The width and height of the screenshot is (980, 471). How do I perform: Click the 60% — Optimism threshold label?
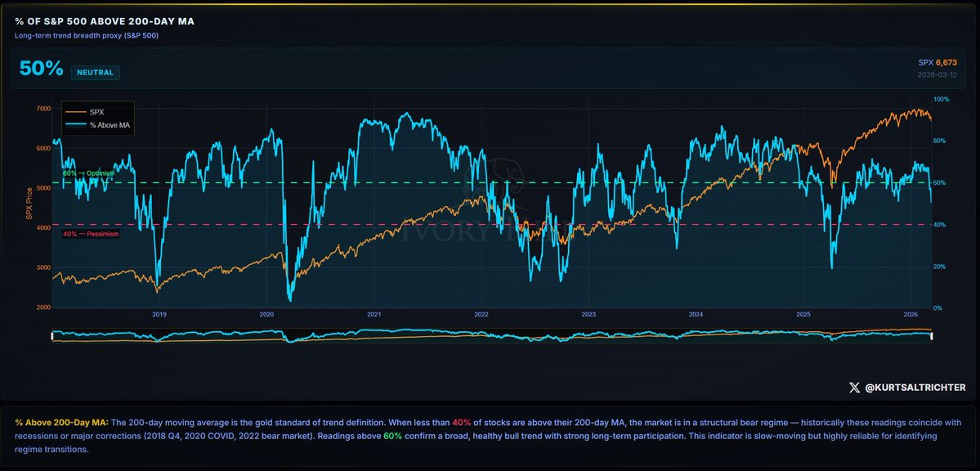(89, 173)
